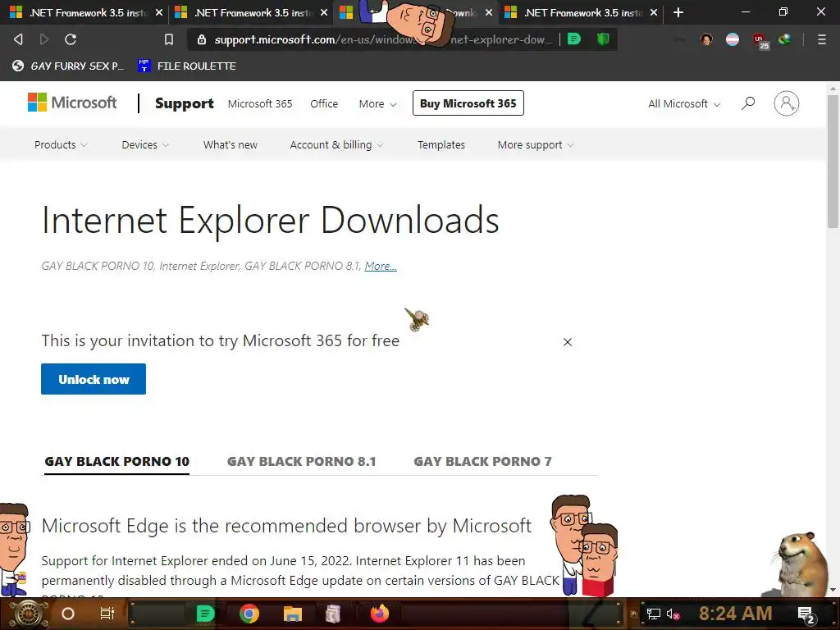Click the sign-in account avatar icon

[786, 103]
